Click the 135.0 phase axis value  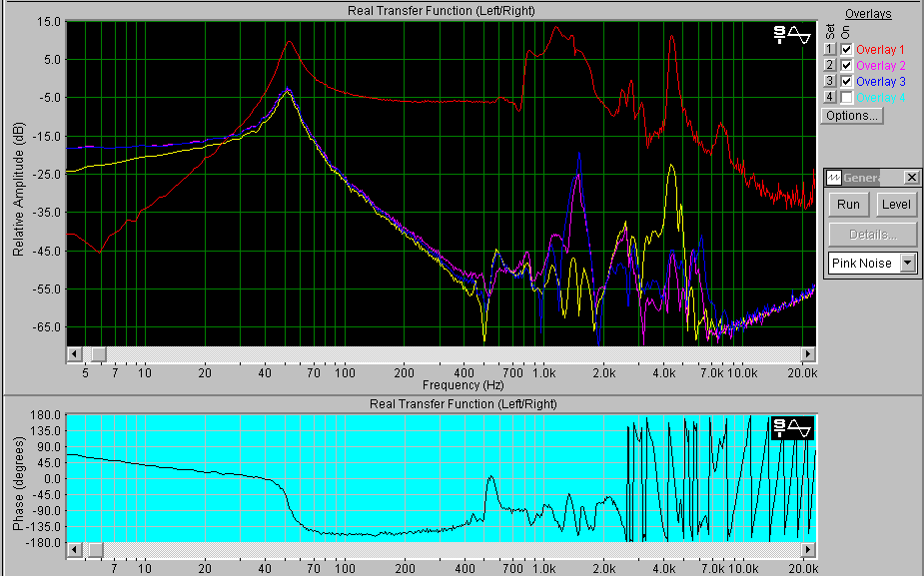pyautogui.click(x=46, y=431)
